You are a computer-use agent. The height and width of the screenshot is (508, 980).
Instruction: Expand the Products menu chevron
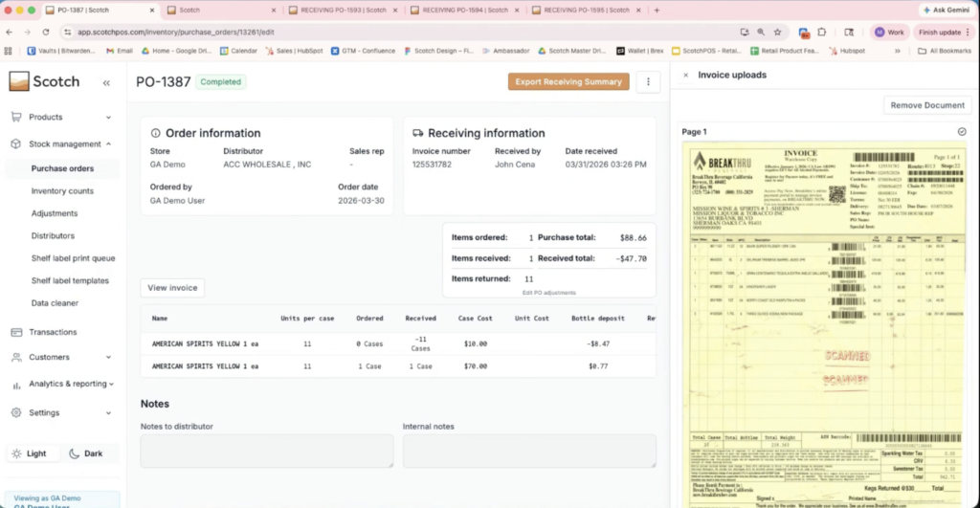[109, 118]
